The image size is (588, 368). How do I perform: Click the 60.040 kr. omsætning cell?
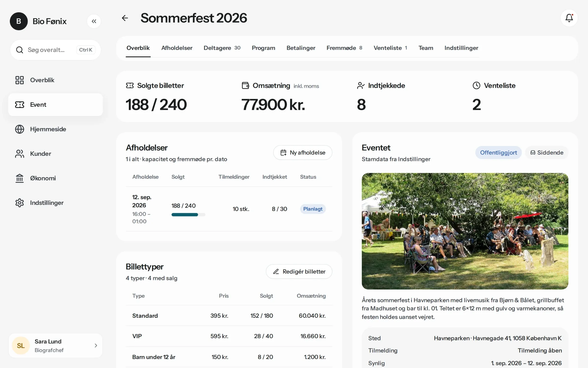coord(312,316)
